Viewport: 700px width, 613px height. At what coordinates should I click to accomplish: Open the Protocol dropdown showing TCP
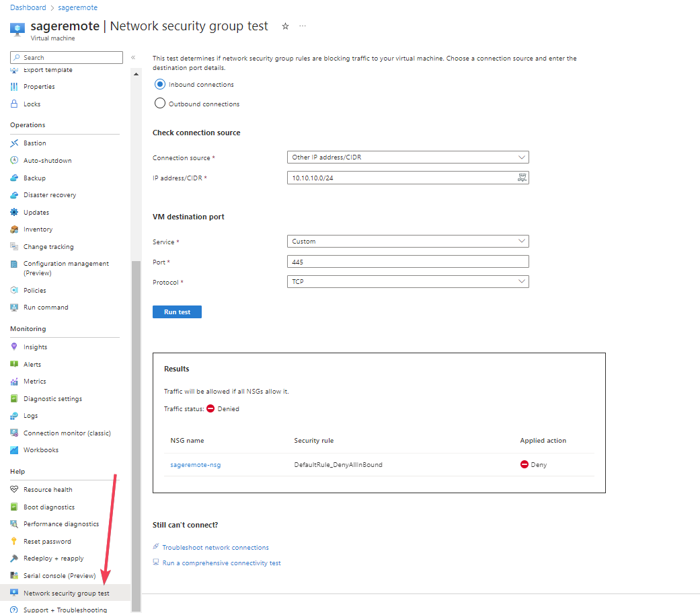coord(407,281)
